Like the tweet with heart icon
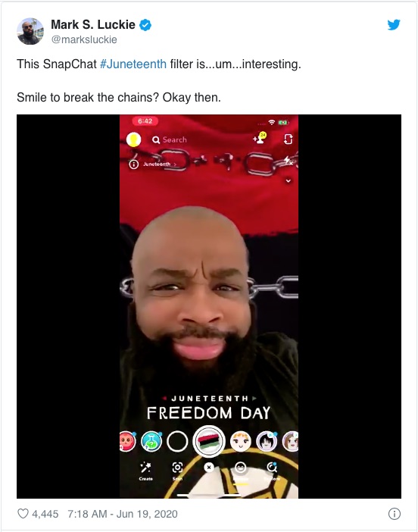This screenshot has width=418, height=532. 23,514
